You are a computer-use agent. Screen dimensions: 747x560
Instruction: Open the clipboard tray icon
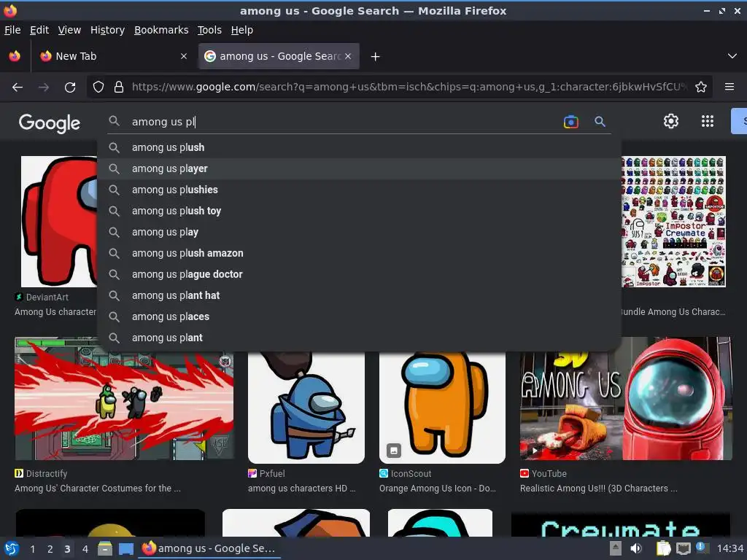[x=663, y=548]
